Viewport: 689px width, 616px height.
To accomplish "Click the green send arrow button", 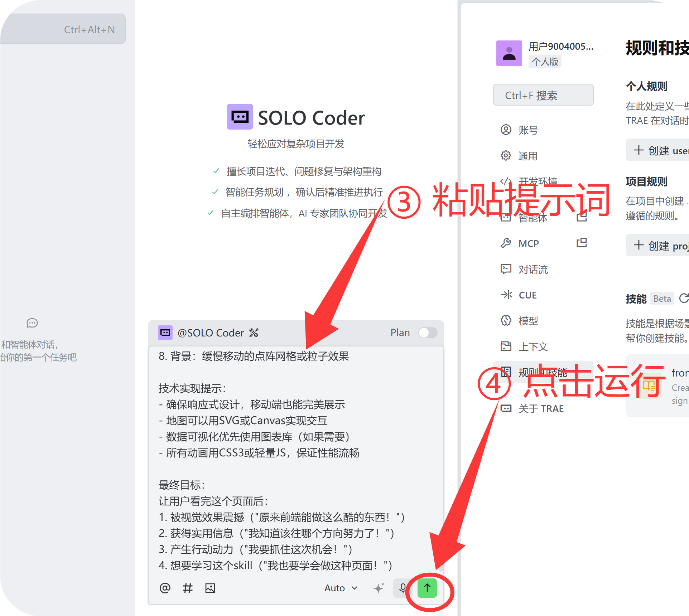I will point(427,588).
